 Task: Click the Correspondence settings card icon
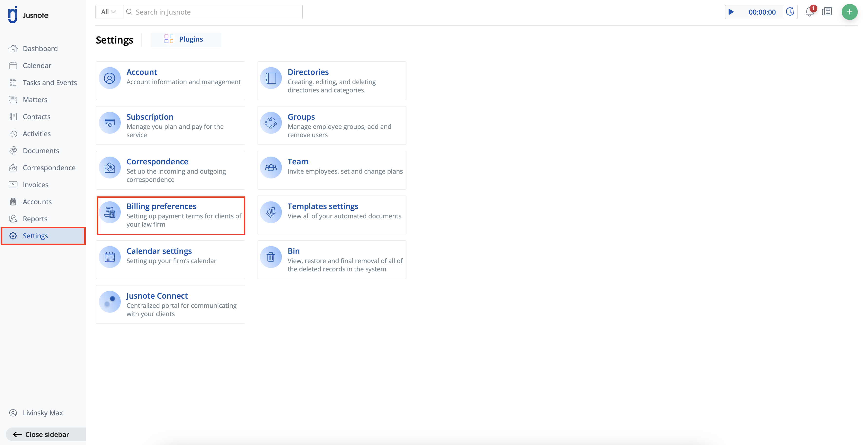(110, 168)
